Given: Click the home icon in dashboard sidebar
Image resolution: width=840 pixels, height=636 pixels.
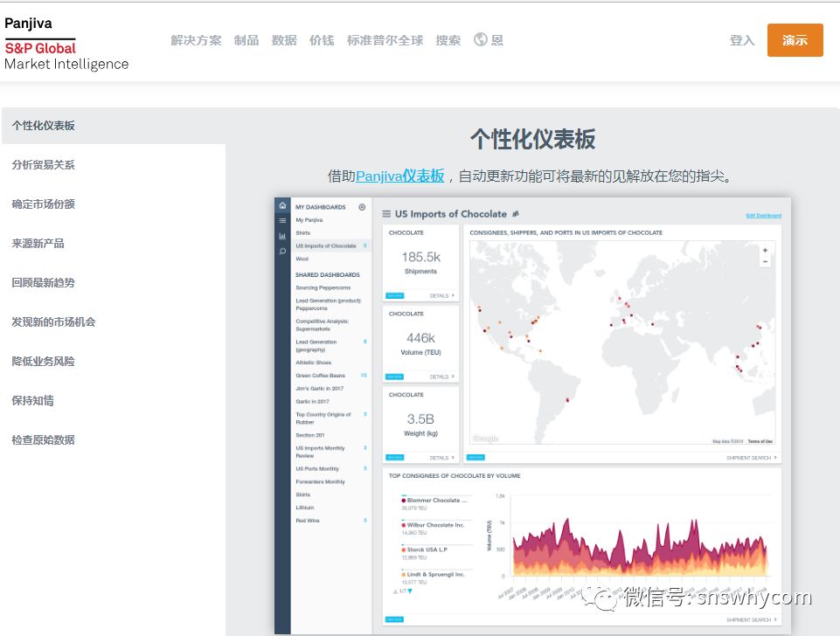Looking at the screenshot, I should [282, 206].
